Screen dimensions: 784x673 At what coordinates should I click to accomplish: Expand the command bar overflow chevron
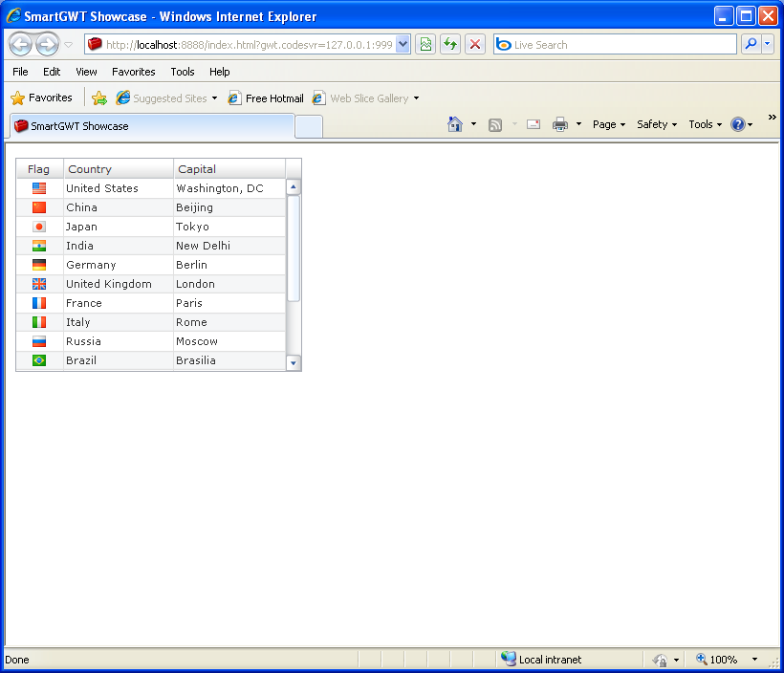click(772, 118)
